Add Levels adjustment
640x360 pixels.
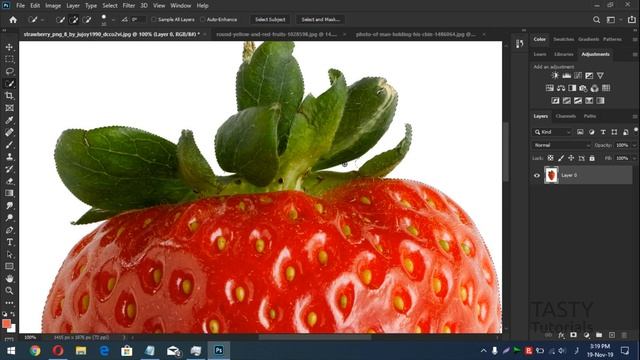click(567, 76)
